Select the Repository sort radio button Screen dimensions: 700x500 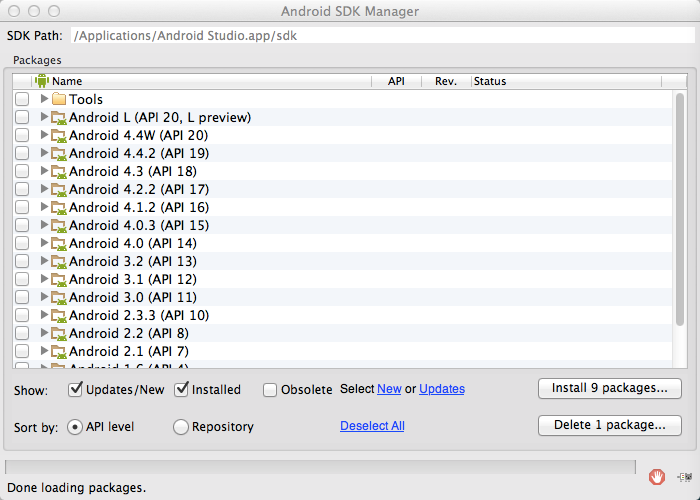tap(180, 427)
